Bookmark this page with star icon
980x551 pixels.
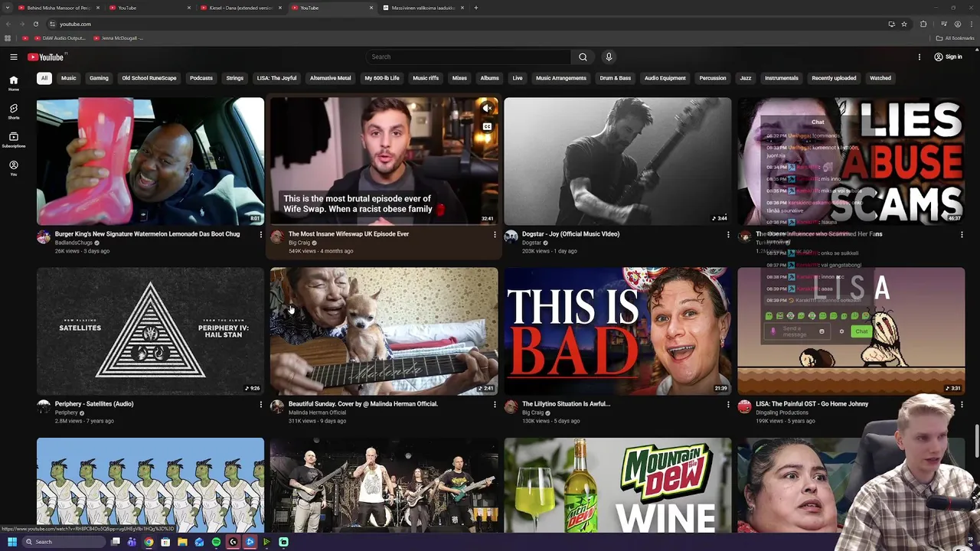click(x=904, y=24)
